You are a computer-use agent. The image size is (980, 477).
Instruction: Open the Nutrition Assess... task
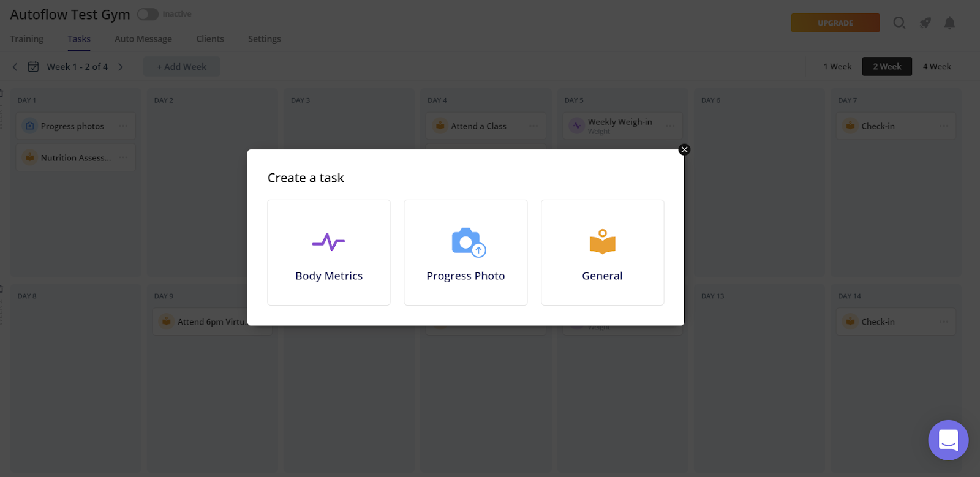[x=76, y=157]
